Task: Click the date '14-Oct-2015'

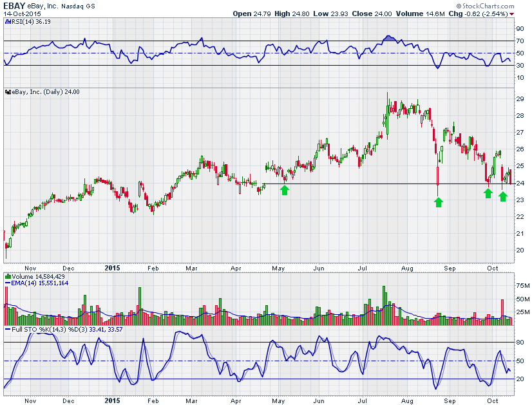Action: tap(22, 14)
